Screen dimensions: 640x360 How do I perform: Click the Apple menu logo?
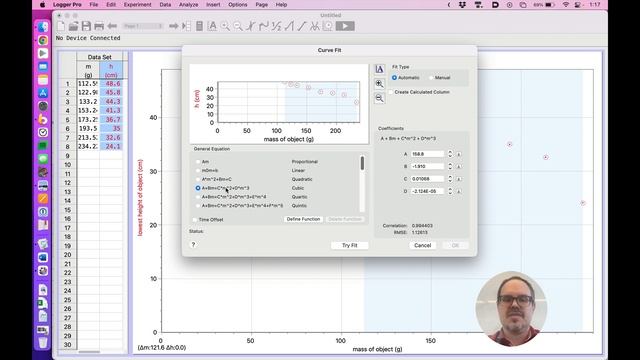click(42, 5)
